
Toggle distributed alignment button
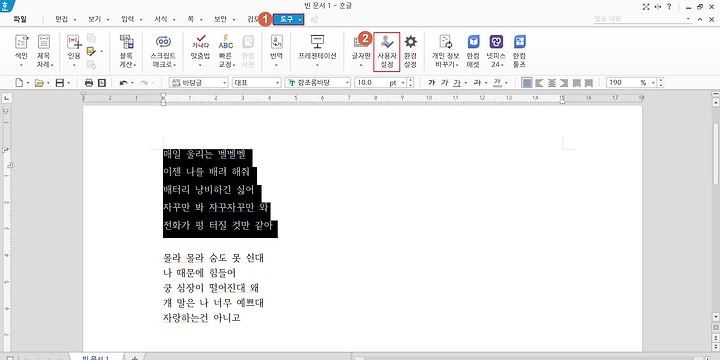[x=576, y=83]
